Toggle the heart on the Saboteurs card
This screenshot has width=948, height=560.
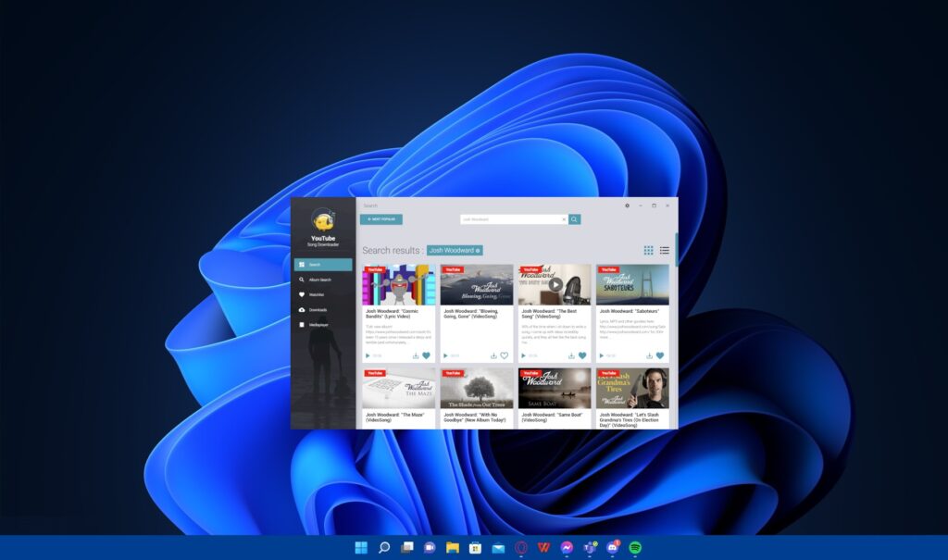(x=660, y=356)
